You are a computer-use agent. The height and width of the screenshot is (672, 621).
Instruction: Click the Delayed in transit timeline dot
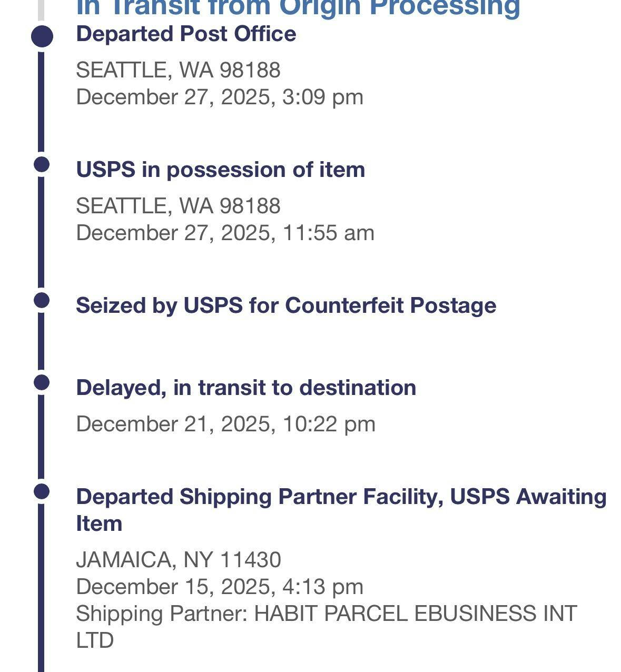42,382
